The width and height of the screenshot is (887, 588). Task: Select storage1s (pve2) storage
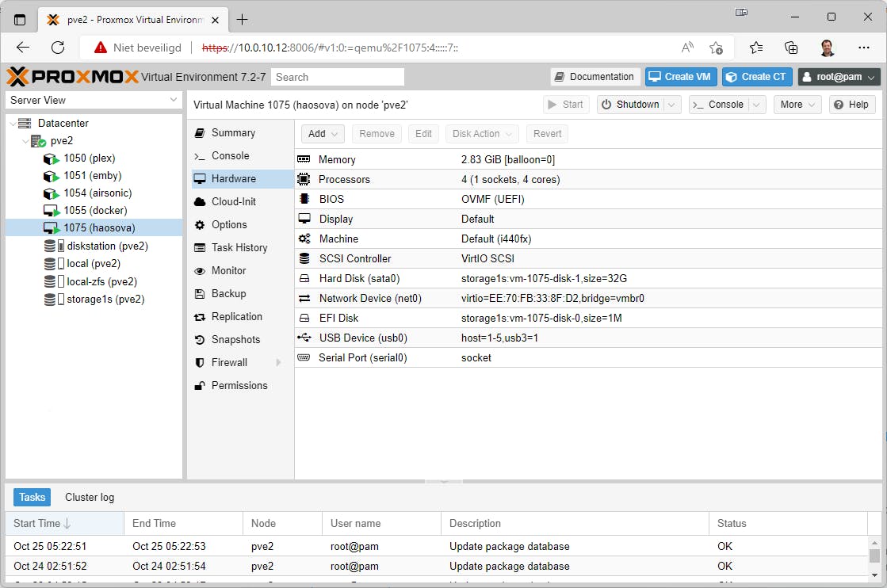(94, 299)
